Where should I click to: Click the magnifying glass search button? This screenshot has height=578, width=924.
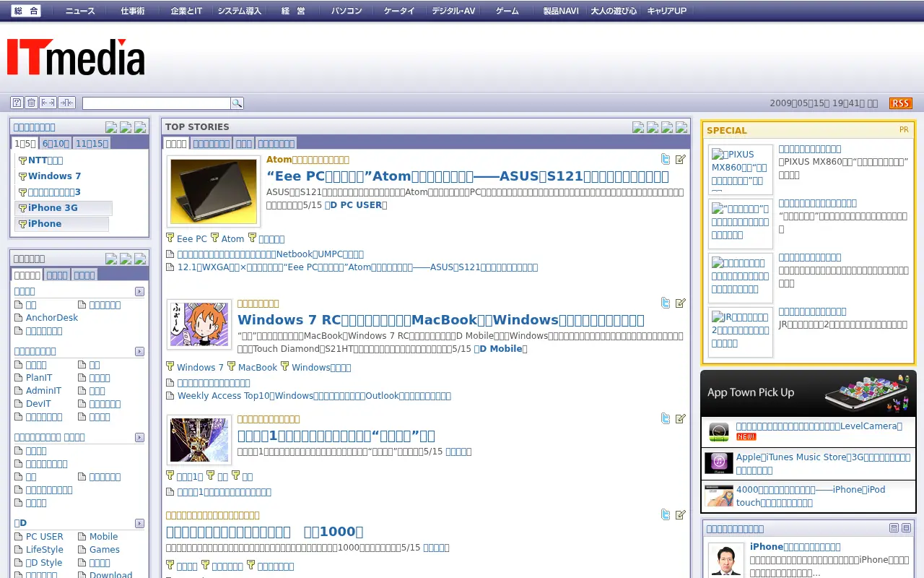click(x=237, y=103)
